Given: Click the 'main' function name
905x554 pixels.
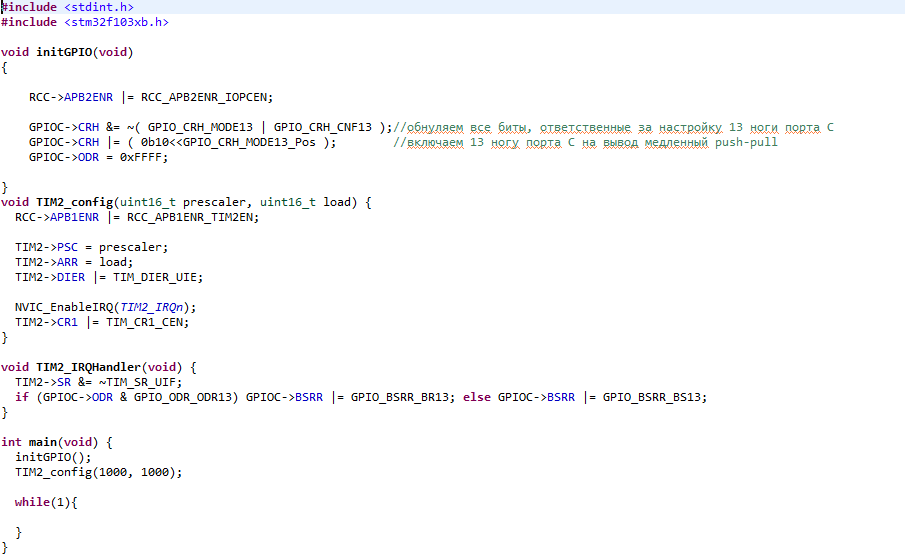Looking at the screenshot, I should coord(43,442).
